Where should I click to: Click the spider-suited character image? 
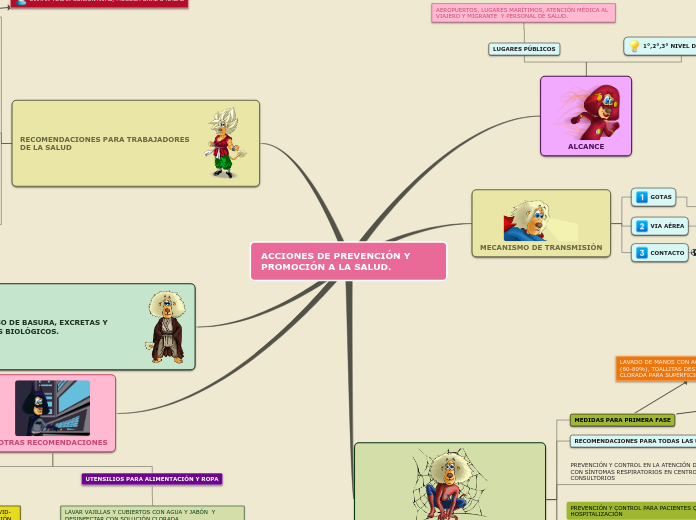tap(449, 484)
